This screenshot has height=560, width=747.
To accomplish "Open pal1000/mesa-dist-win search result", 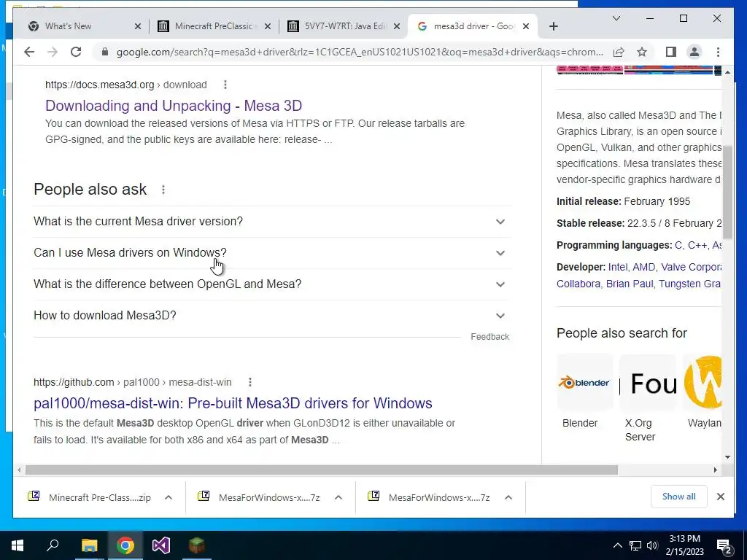I will tap(233, 403).
